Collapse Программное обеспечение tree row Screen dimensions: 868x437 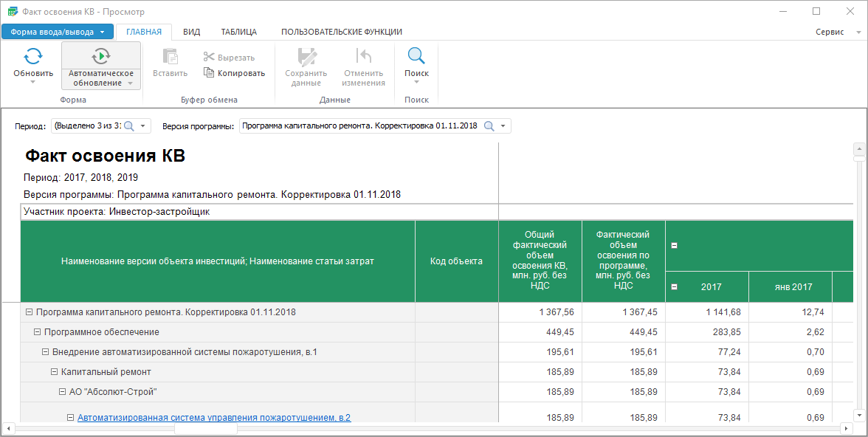tap(37, 332)
